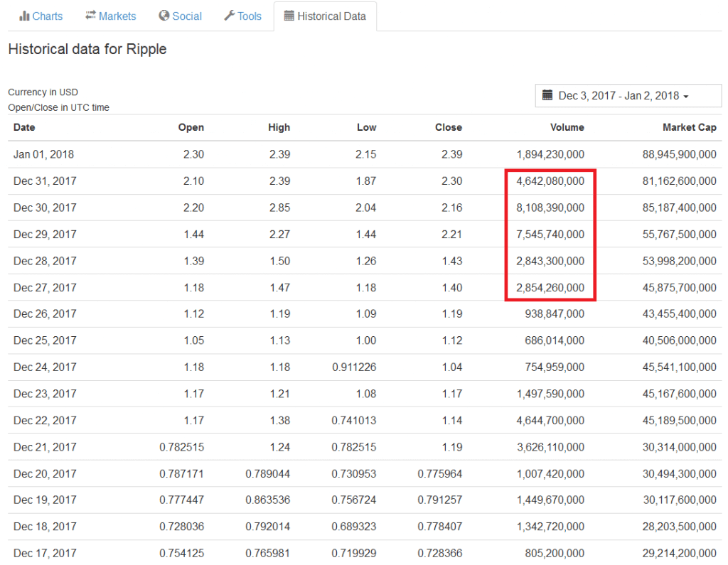Viewport: 728px width, 565px height.
Task: Click the Open column header
Action: tap(191, 127)
